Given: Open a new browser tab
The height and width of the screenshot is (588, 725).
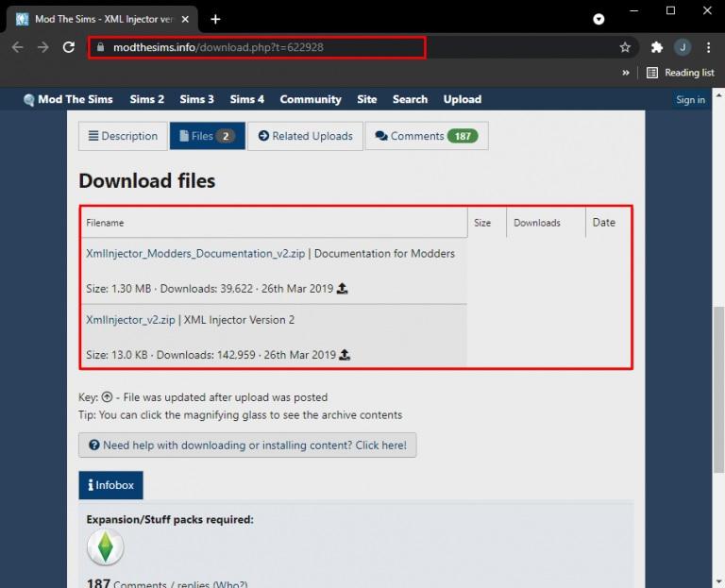Looking at the screenshot, I should (x=215, y=19).
